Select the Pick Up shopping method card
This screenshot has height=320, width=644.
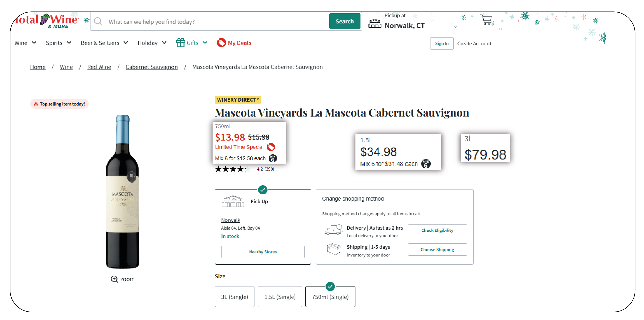(x=263, y=227)
